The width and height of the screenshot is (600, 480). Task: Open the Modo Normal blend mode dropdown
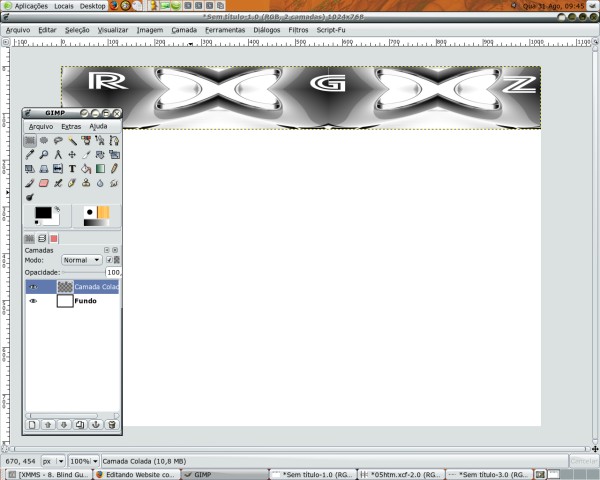82,260
